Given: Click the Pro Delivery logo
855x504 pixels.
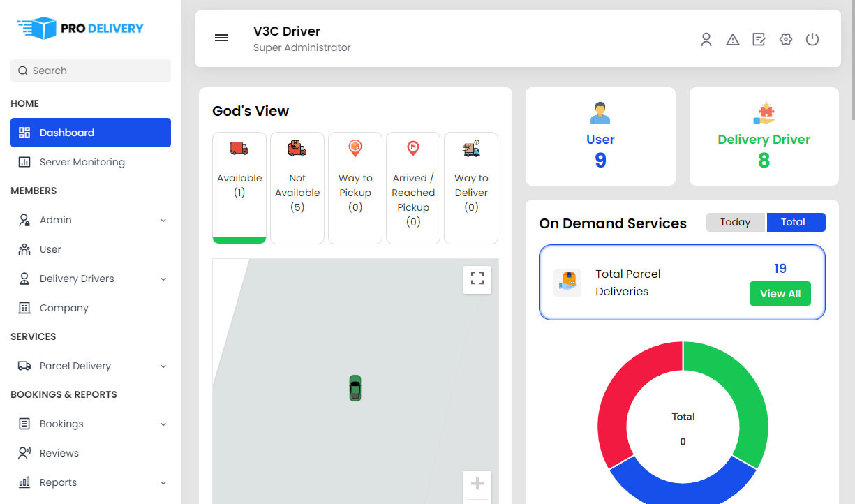Looking at the screenshot, I should point(79,28).
